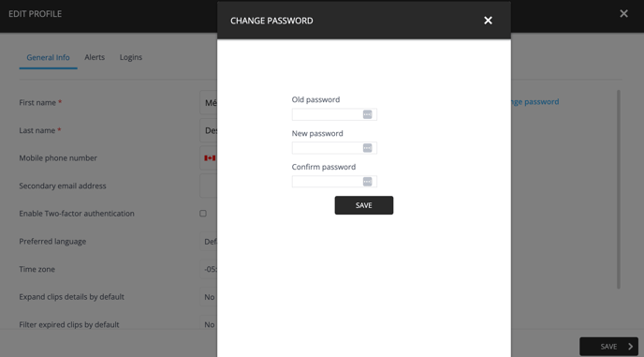The height and width of the screenshot is (357, 644).
Task: Focus the Old password input field
Action: pyautogui.click(x=334, y=114)
